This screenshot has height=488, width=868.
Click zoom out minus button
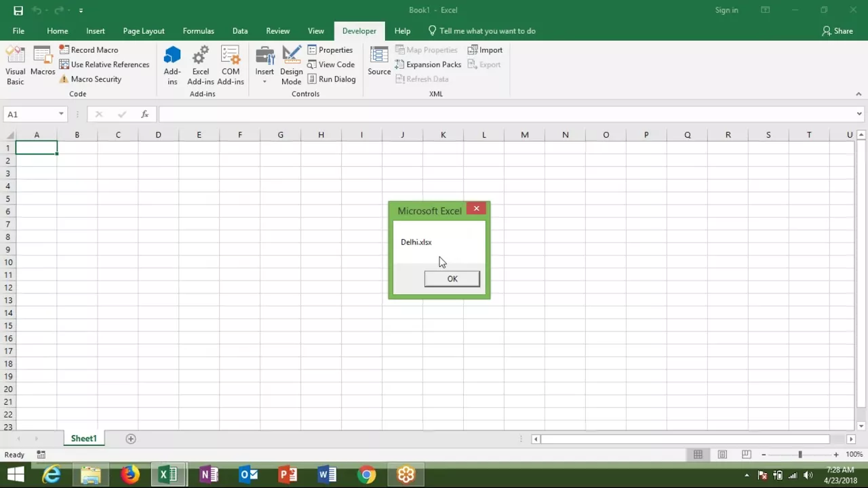pos(764,455)
